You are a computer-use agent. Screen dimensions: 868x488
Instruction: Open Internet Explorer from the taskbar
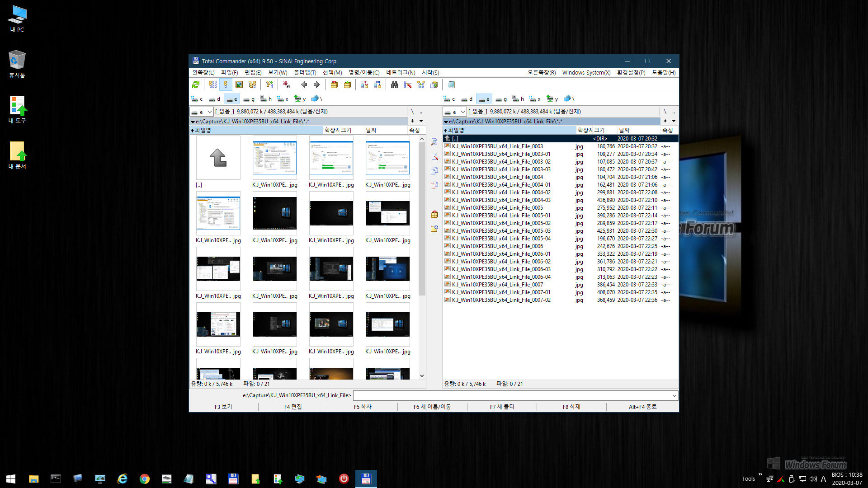pyautogui.click(x=123, y=479)
